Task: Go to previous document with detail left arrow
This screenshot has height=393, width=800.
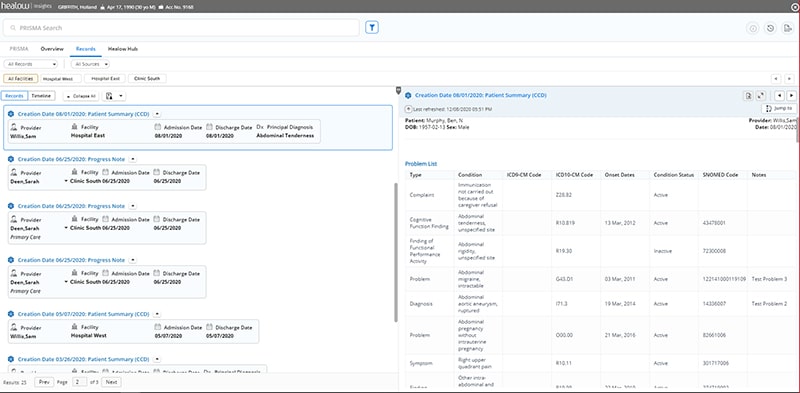Action: [779, 95]
